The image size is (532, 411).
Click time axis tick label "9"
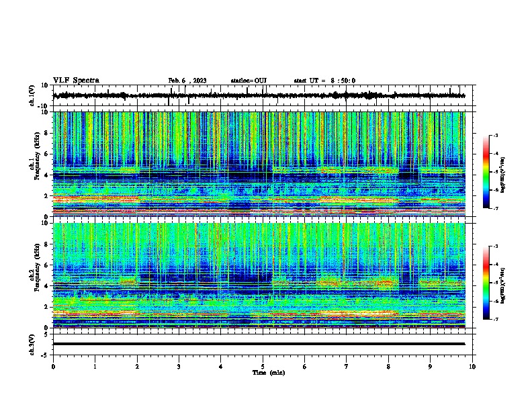[x=430, y=367]
